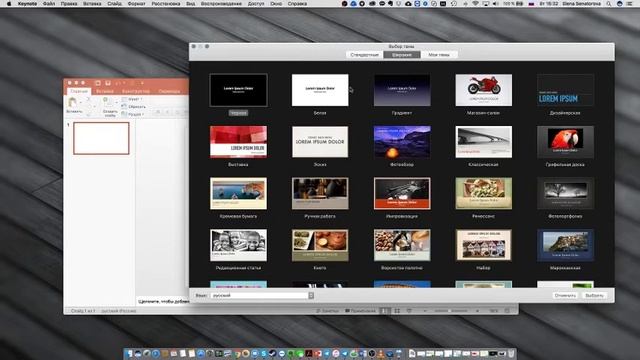Select the Ренессанс theme thumbnail
Screen dimensions: 640x360
(x=484, y=193)
